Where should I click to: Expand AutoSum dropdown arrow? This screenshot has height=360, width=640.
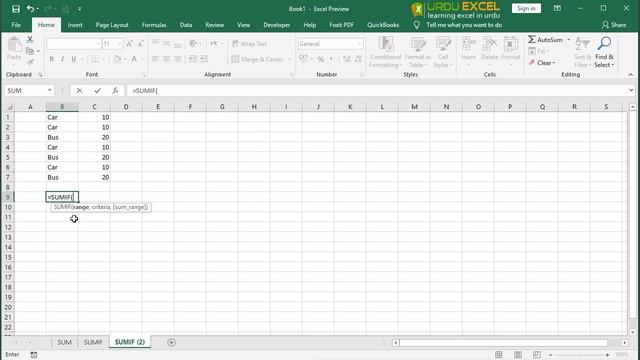click(x=569, y=40)
